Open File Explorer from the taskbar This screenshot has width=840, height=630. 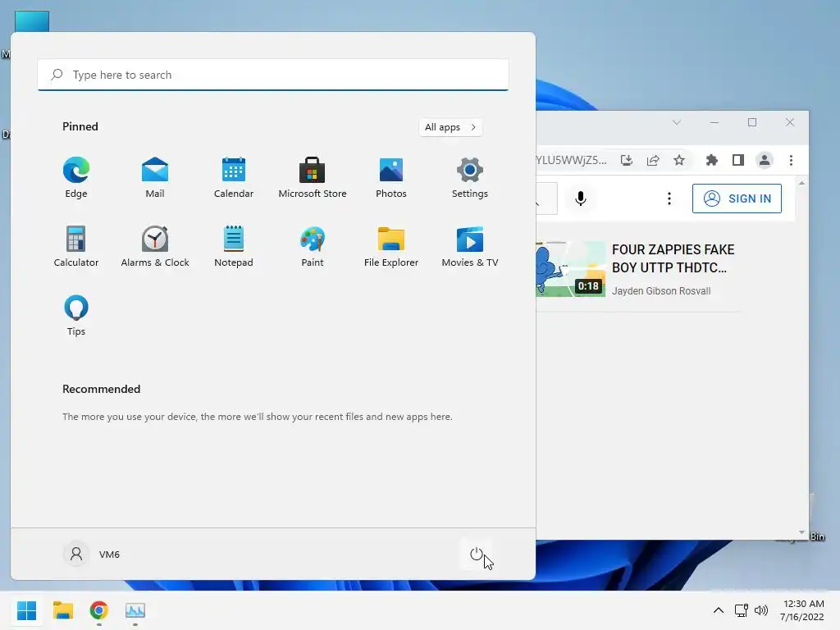click(x=62, y=610)
